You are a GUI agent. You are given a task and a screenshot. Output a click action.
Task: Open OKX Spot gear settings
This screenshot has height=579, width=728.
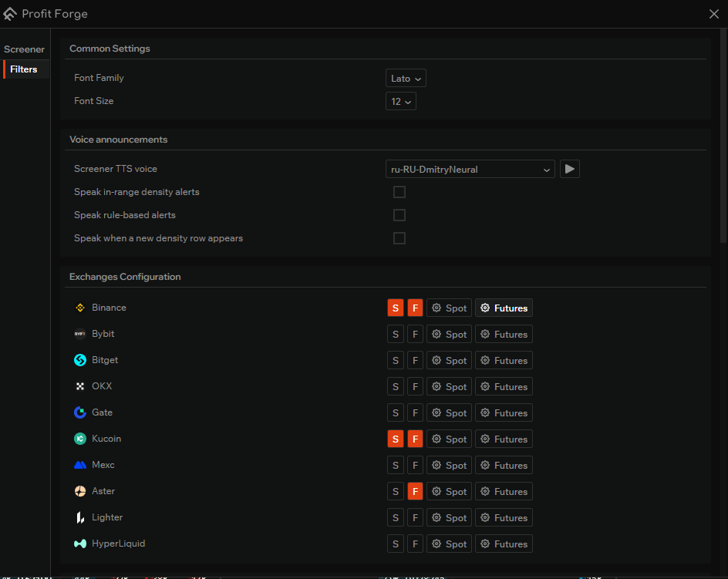coord(449,387)
